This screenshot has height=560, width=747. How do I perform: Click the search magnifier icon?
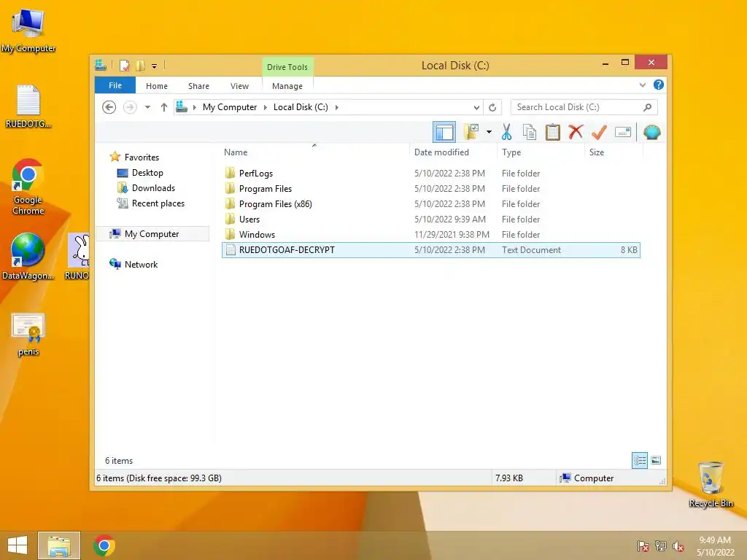pos(648,107)
